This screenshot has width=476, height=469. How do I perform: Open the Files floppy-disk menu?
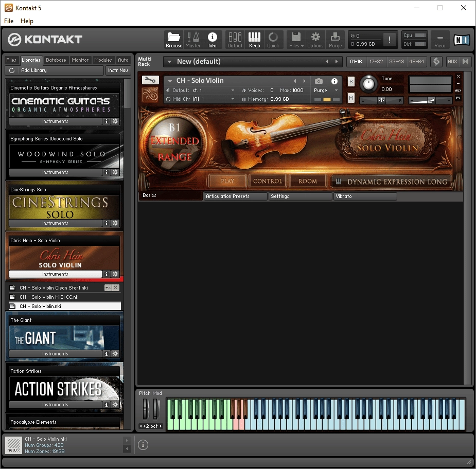click(x=296, y=40)
